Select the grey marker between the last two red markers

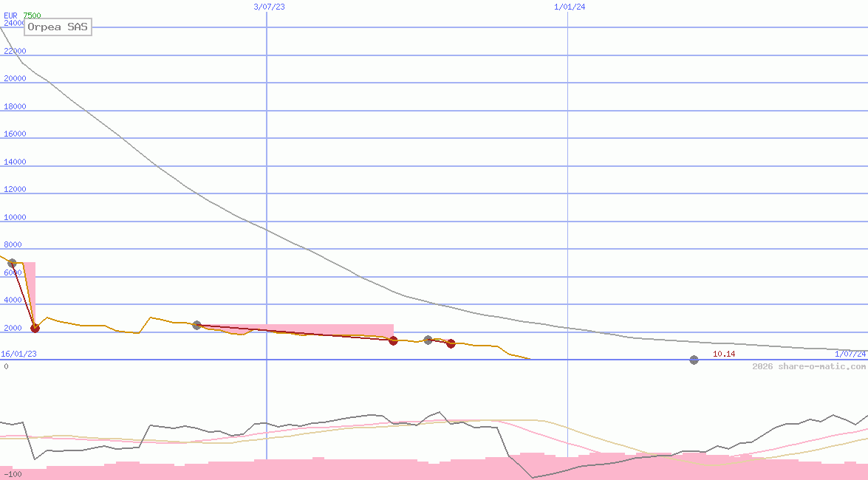(x=428, y=340)
